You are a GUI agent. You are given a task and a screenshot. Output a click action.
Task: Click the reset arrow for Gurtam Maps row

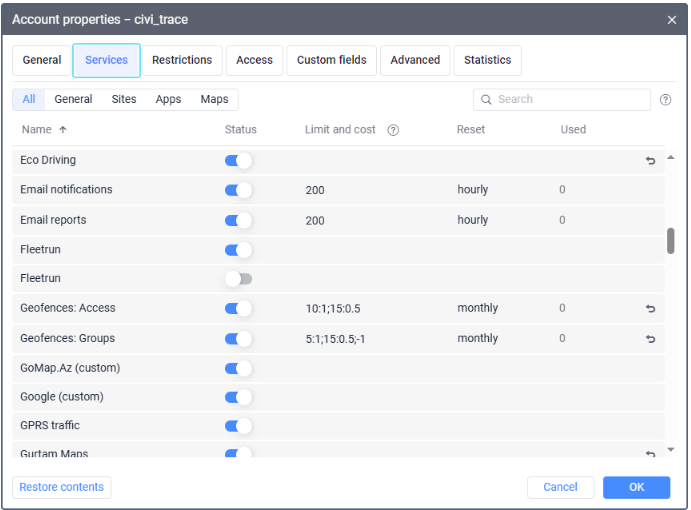650,453
